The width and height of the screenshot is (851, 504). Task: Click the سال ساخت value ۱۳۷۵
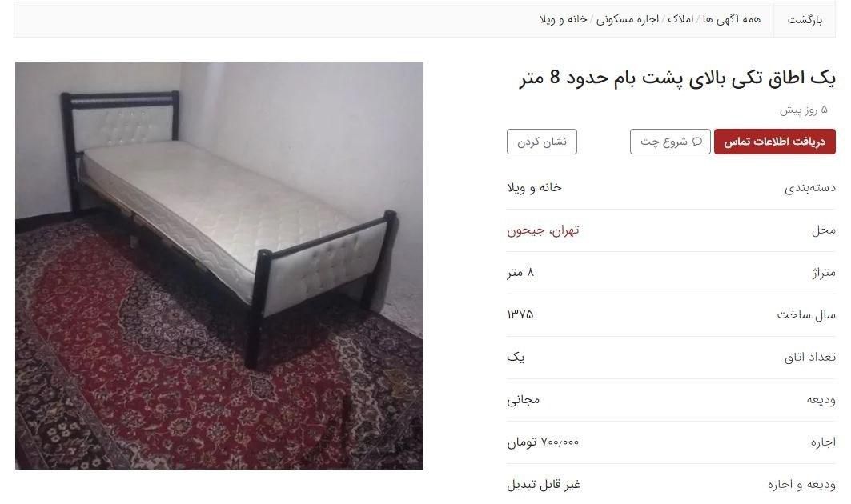pyautogui.click(x=520, y=314)
